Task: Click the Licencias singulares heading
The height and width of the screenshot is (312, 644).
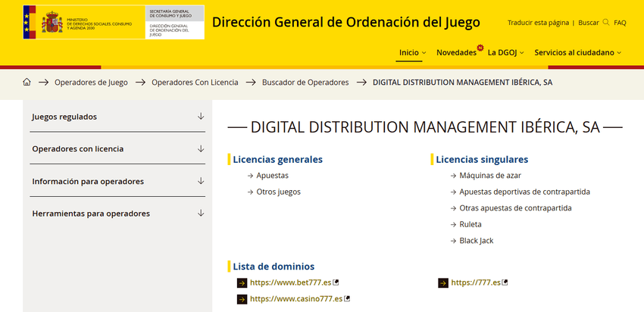Action: (x=482, y=159)
